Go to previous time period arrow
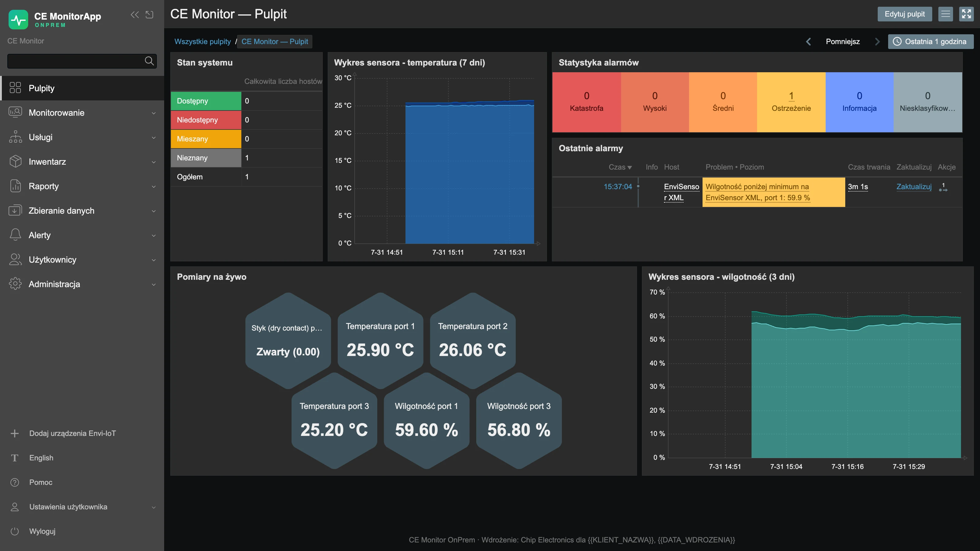The image size is (980, 551). [x=809, y=41]
